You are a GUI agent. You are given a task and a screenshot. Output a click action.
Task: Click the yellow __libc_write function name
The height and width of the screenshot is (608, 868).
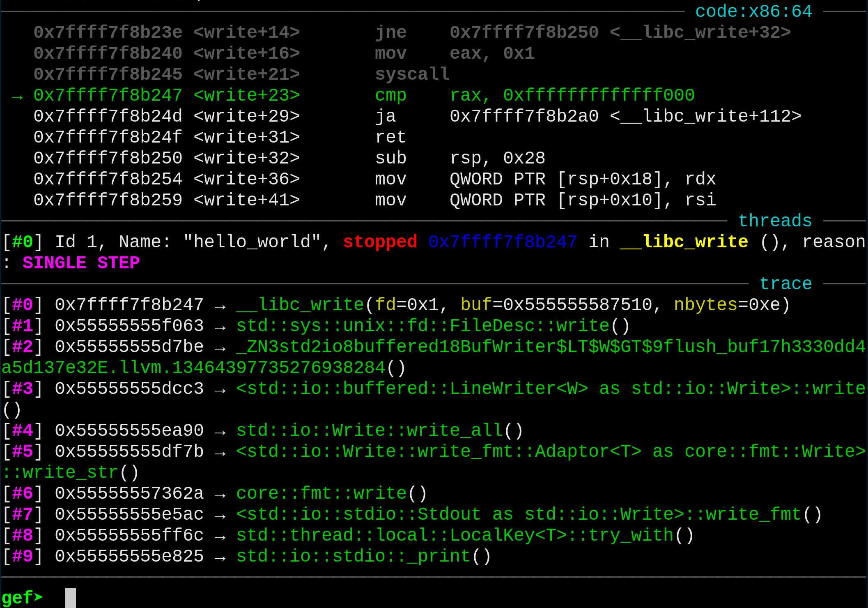(x=684, y=242)
